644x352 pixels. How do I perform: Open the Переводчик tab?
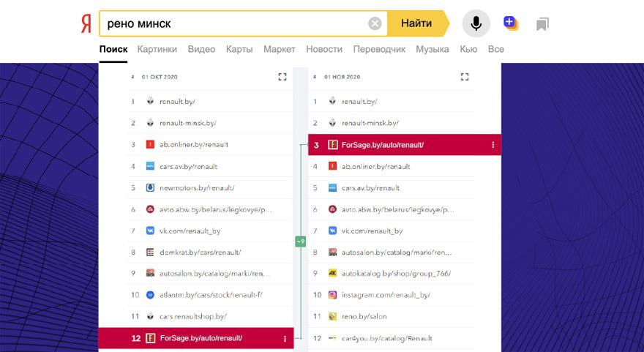(379, 49)
